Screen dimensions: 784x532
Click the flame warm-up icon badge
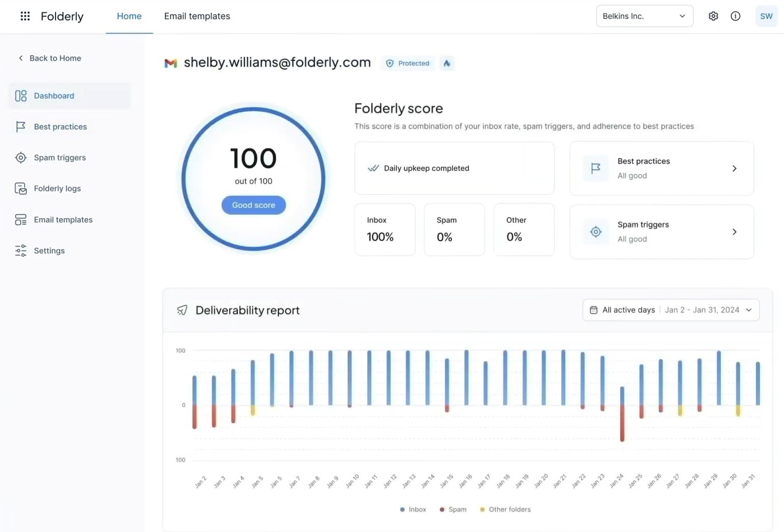(447, 63)
